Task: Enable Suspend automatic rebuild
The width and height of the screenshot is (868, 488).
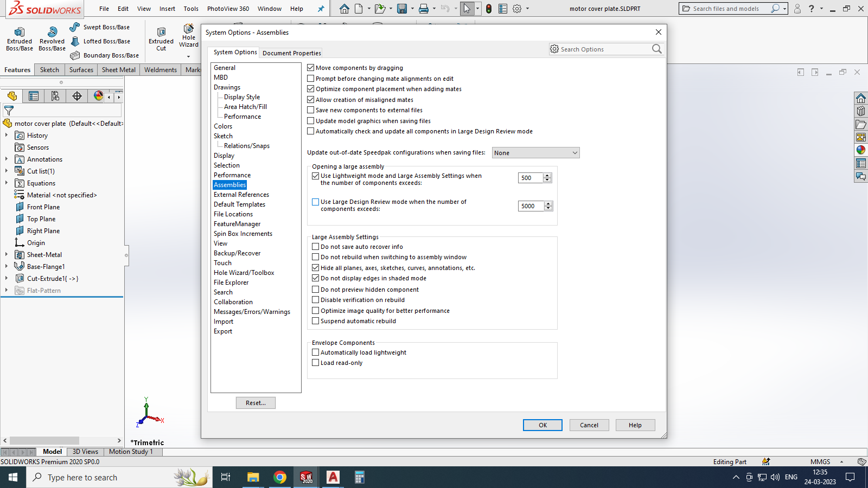Action: coord(315,320)
